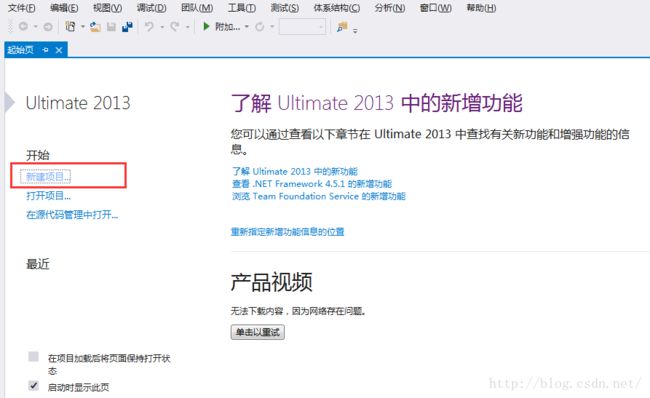Open the 帮助(H) menu
This screenshot has height=398, width=650.
tap(481, 8)
